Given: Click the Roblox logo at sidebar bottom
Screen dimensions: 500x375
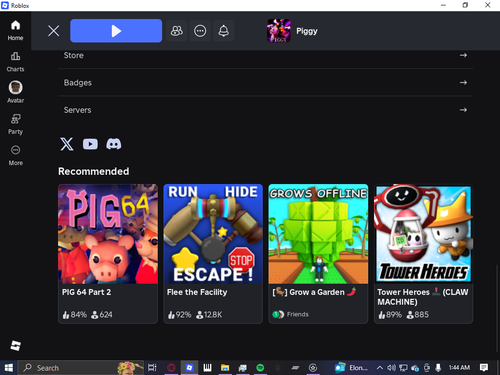Looking at the screenshot, I should (x=15, y=345).
